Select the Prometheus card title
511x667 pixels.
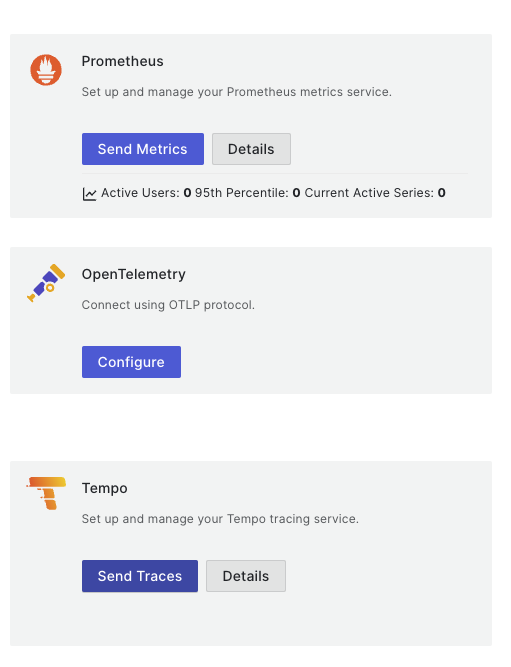tap(123, 61)
